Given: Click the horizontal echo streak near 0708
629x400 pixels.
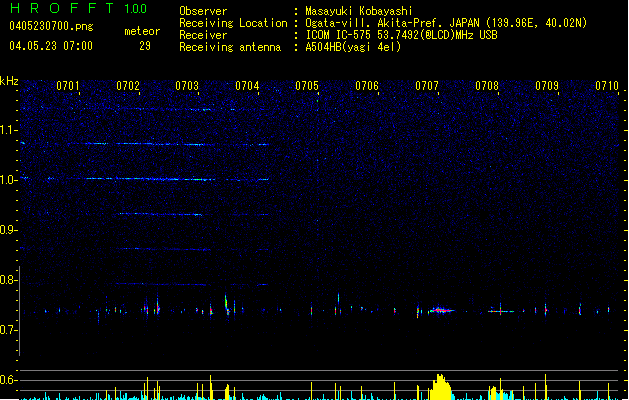Looking at the screenshot, I should 501,311.
